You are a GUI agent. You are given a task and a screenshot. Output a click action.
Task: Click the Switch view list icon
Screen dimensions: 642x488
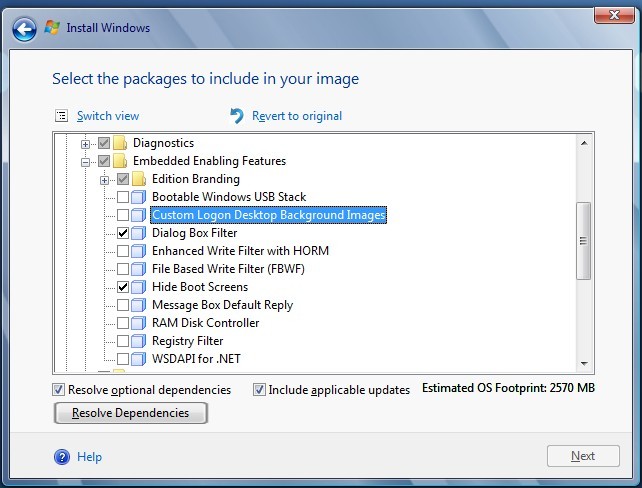[x=61, y=116]
